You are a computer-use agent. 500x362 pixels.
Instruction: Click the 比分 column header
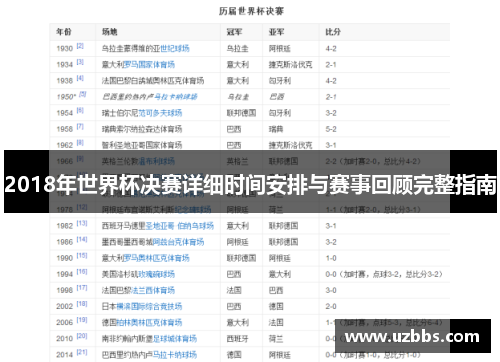point(333,32)
